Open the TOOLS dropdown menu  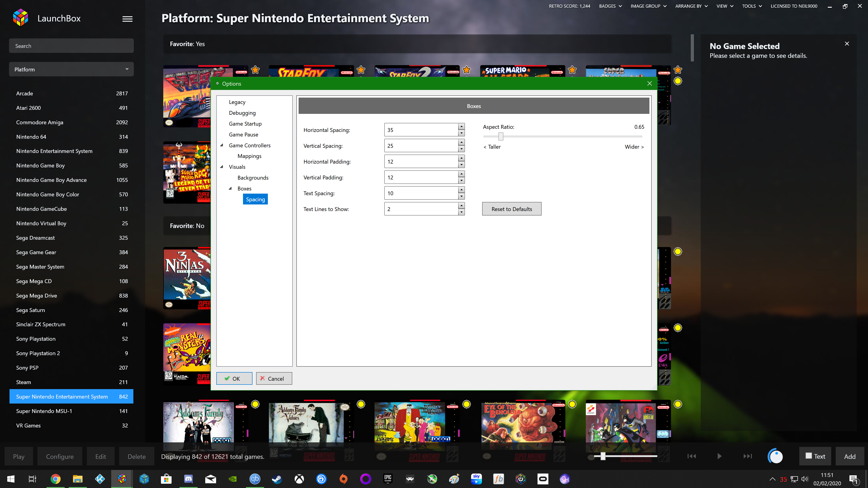(x=752, y=6)
